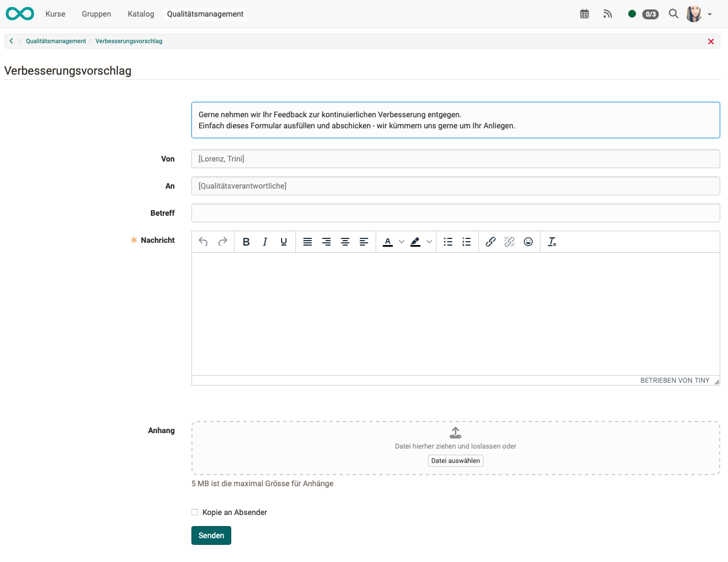
Task: Insert a hyperlink in the message editor
Action: tap(490, 242)
